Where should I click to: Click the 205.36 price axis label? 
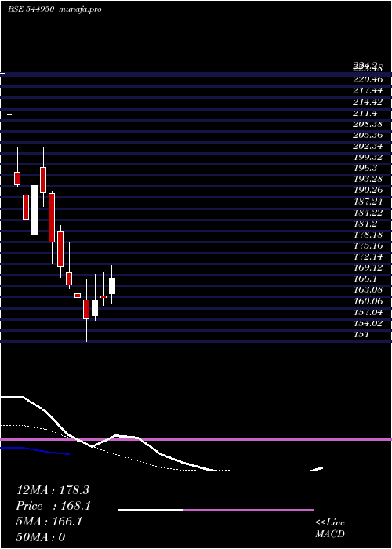coord(368,135)
